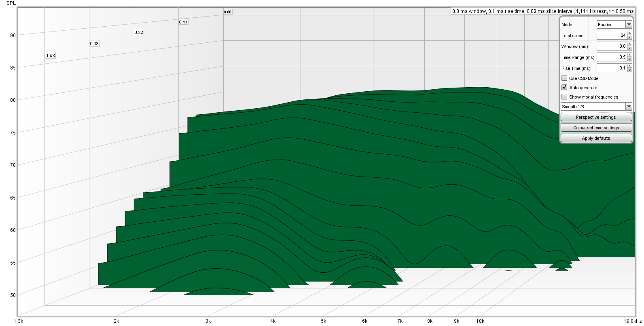Click the 70 dB SPL axis value
This screenshot has width=644, height=326.
pos(13,165)
